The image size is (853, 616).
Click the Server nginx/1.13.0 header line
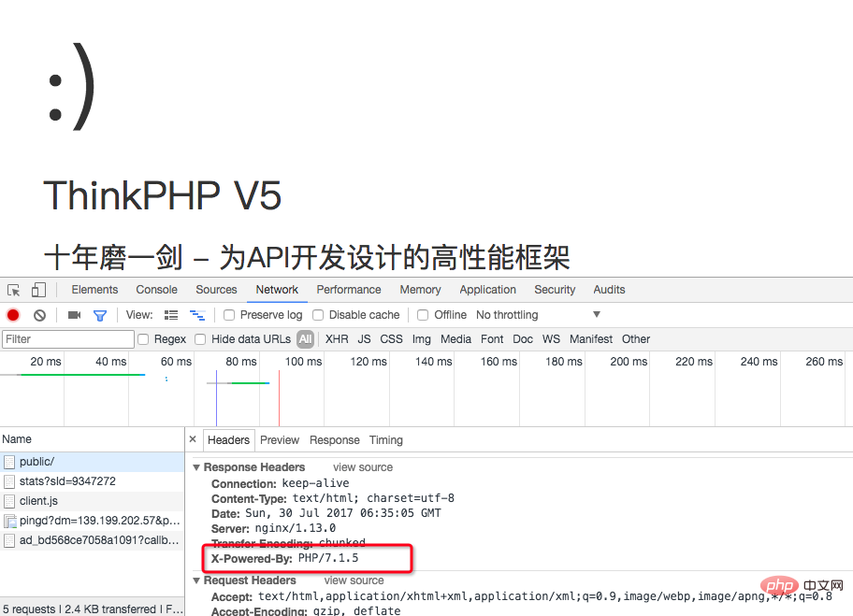pos(274,528)
